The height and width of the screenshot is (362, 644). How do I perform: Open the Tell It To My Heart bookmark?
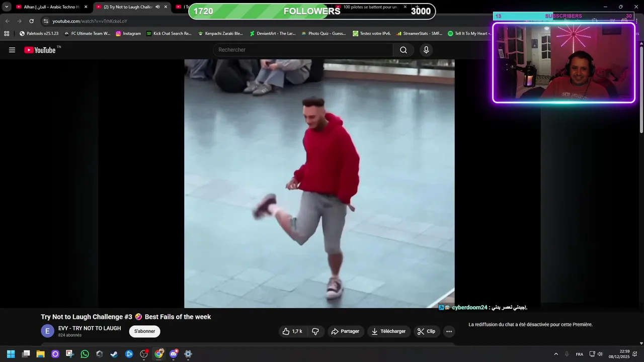468,34
